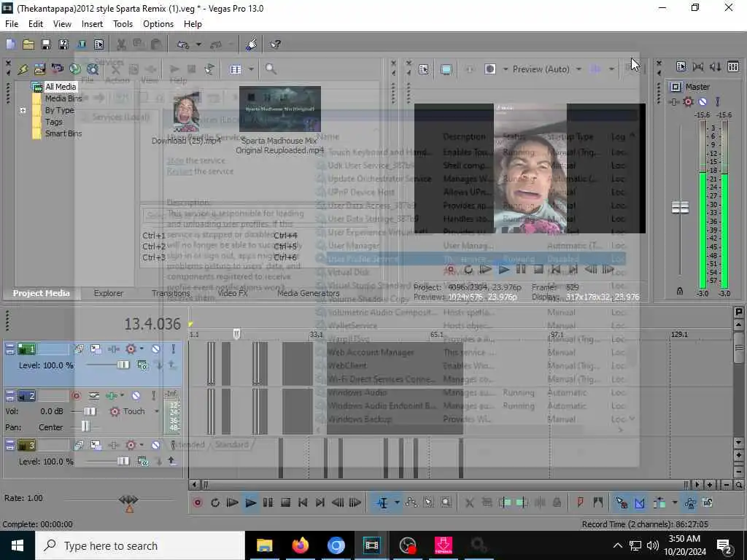The height and width of the screenshot is (560, 747).
Task: Open the Preview (Auto) quality dropdown
Action: tap(578, 69)
